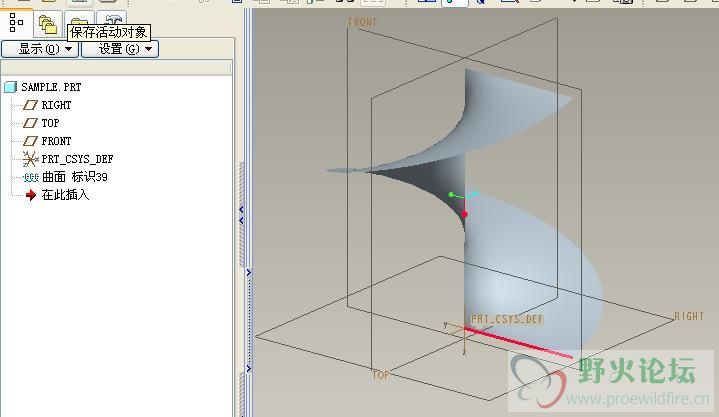Click the surface feature icon beside 曲面
This screenshot has width=719, height=417.
pos(30,177)
